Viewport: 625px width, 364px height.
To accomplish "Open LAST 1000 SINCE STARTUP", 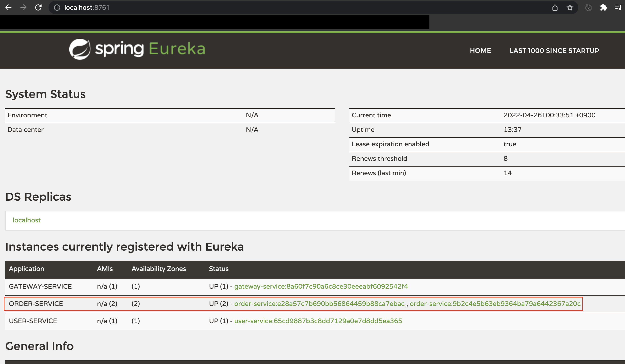I will [x=554, y=51].
